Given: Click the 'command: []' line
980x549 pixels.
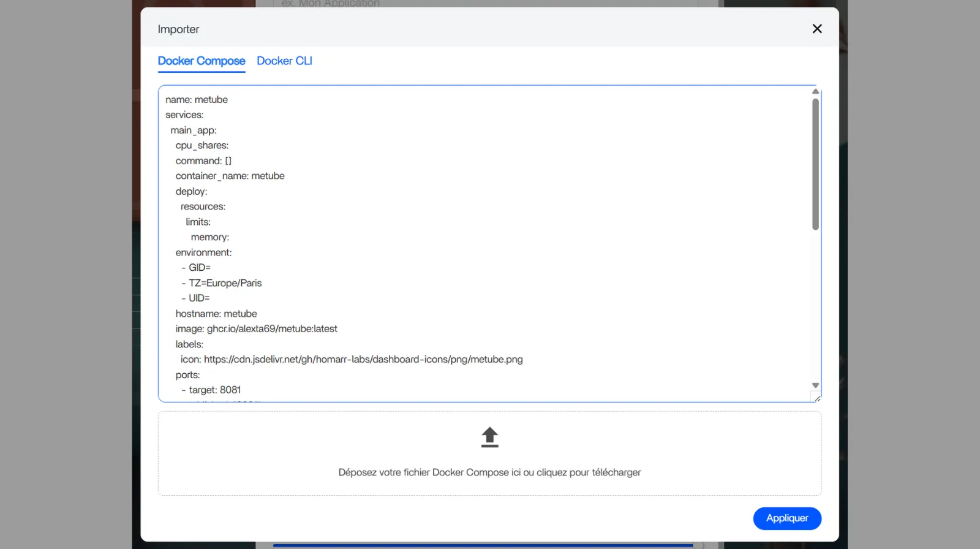Looking at the screenshot, I should (203, 161).
